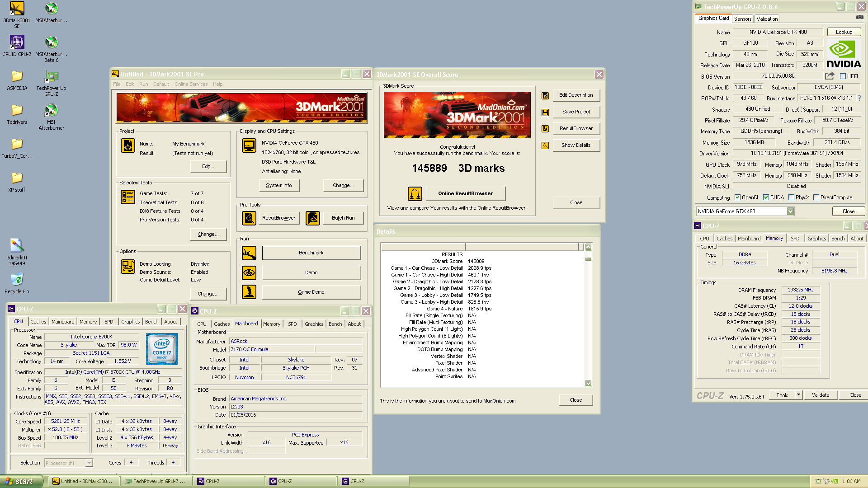Toggle the OpenCL checkbox in GPU-Z
The height and width of the screenshot is (488, 868).
pyautogui.click(x=737, y=197)
